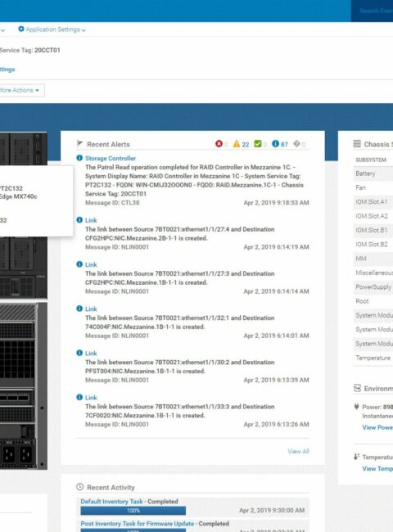Click info icon beside Storage Controller alert
This screenshot has width=393, height=532.
pyautogui.click(x=79, y=158)
